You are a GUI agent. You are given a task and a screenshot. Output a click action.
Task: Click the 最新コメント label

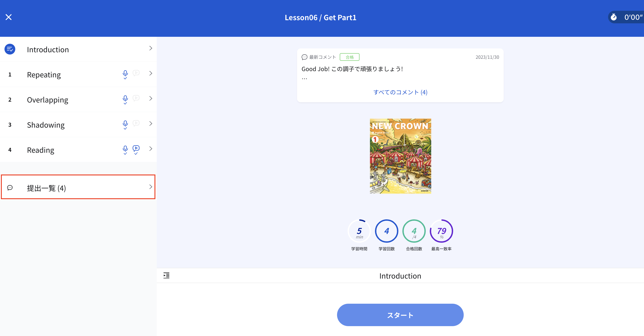point(322,57)
